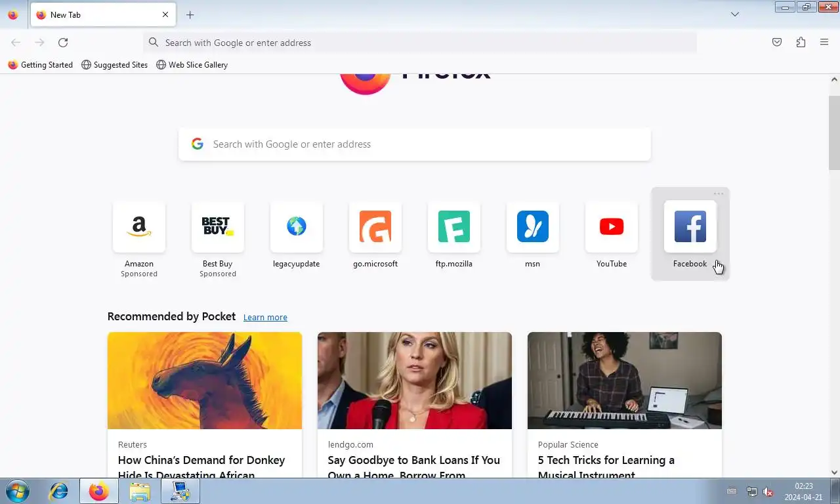Image resolution: width=840 pixels, height=504 pixels.
Task: Reload the current page
Action: pos(63,43)
